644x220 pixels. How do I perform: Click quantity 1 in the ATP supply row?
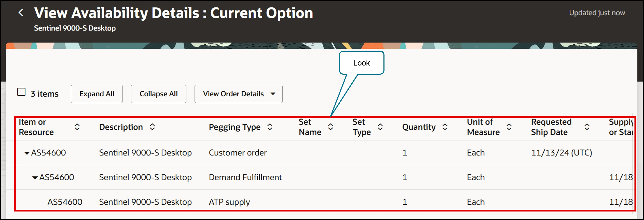[x=405, y=202]
